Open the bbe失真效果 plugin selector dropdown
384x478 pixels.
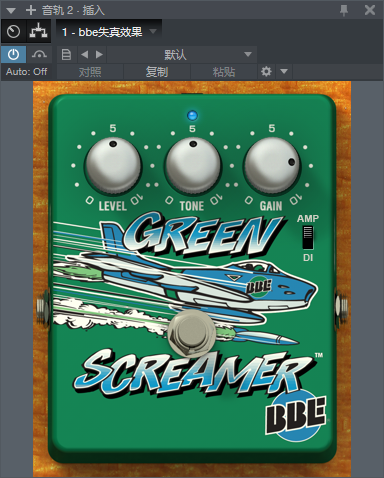(x=109, y=32)
